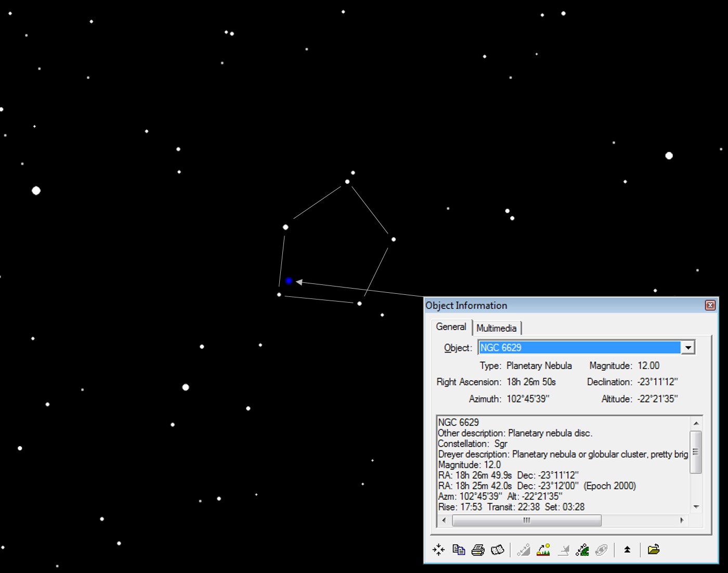Click the details list scroll-up arrow
The height and width of the screenshot is (573, 728).
pyautogui.click(x=696, y=423)
